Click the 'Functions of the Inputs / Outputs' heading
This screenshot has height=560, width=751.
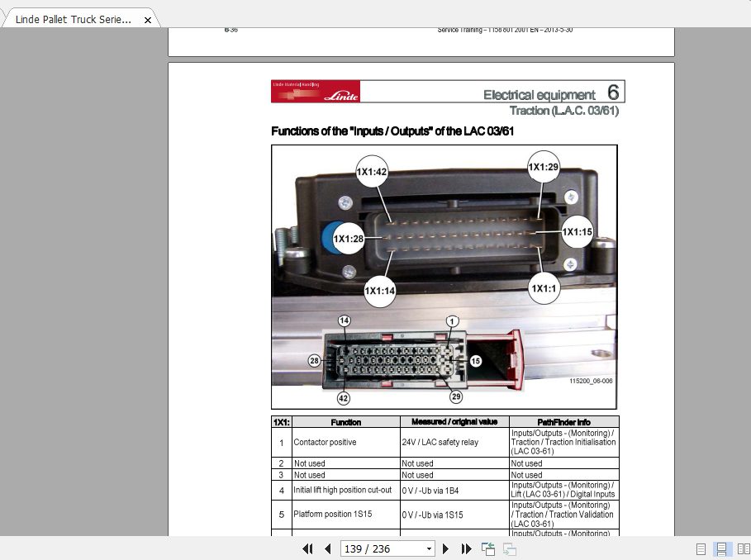[x=392, y=131]
